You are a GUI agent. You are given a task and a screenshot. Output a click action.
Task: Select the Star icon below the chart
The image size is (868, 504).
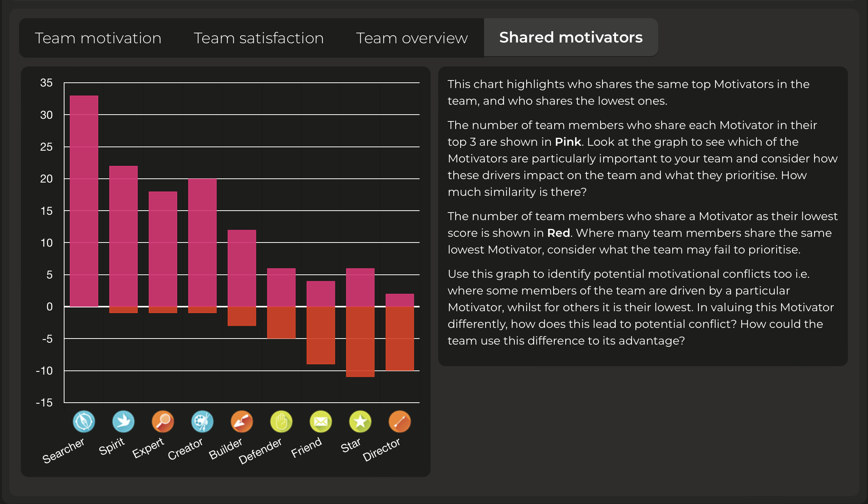360,422
